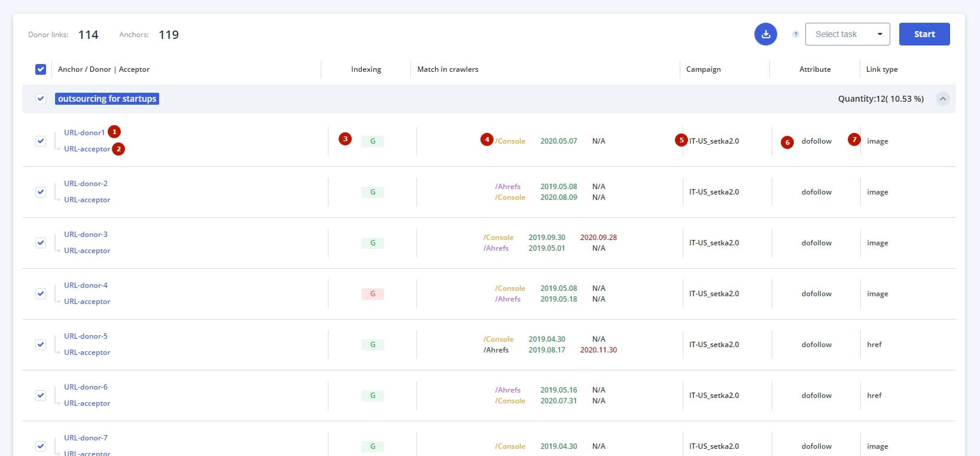Click /Console crawler entry in URL-donor1 row
Viewport: 980px width, 456px height.
pyautogui.click(x=510, y=141)
